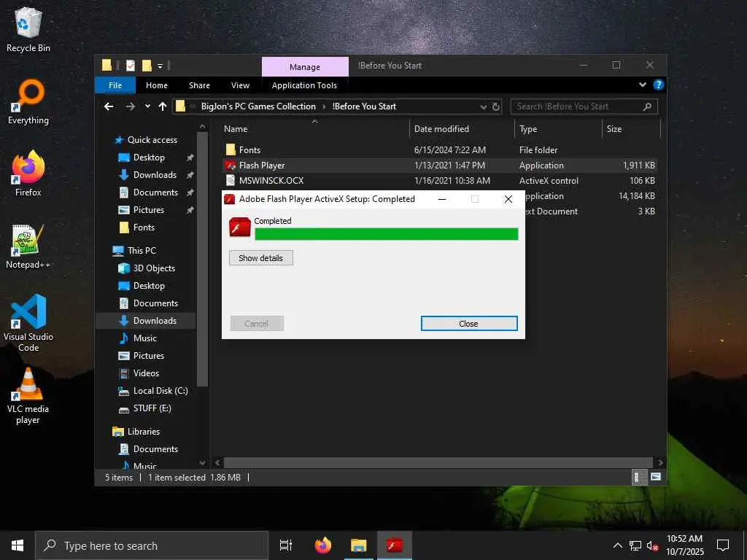The image size is (747, 560).
Task: Click the Firefox taskbar icon
Action: [323, 545]
